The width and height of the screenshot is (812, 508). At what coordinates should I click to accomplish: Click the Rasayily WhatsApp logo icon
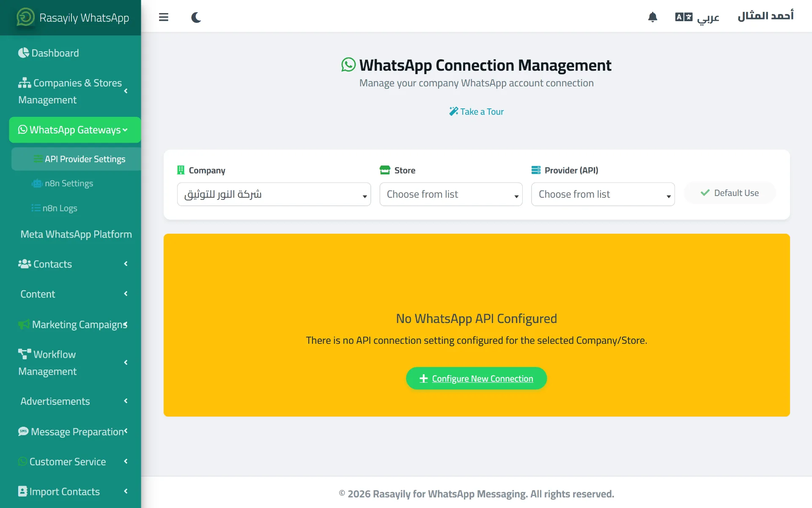coord(25,17)
